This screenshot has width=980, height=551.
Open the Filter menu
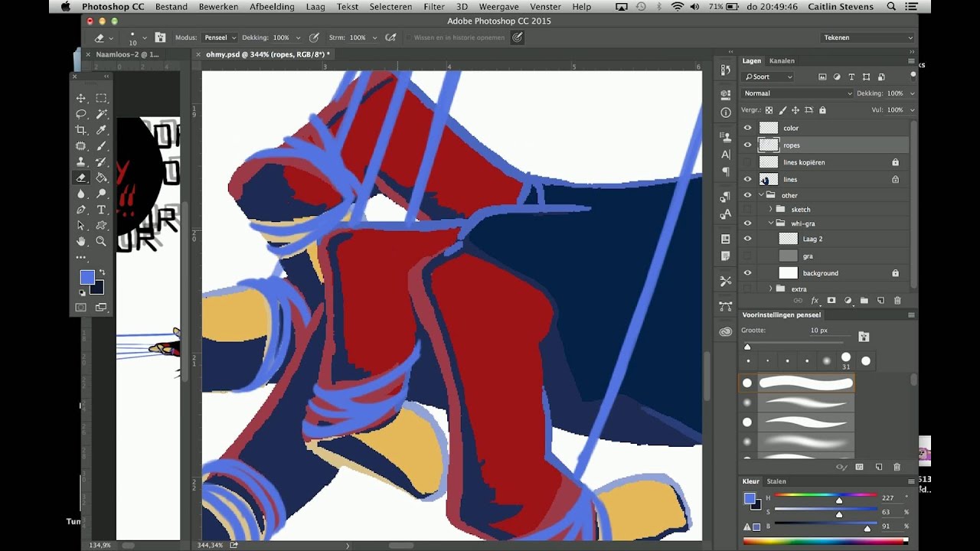point(434,7)
